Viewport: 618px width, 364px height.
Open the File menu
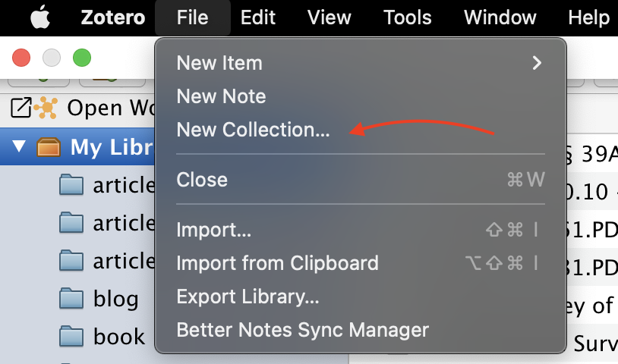pos(192,17)
